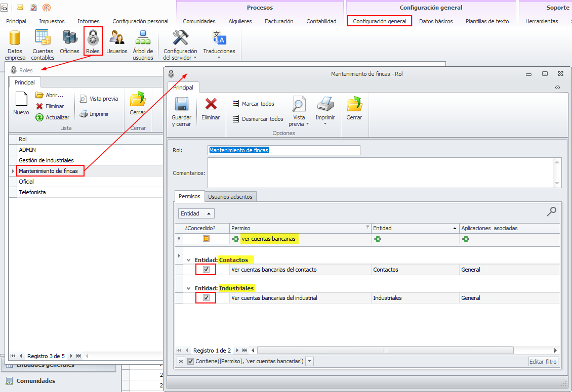The width and height of the screenshot is (572, 392).
Task: Click Editar filtro button
Action: 543,361
